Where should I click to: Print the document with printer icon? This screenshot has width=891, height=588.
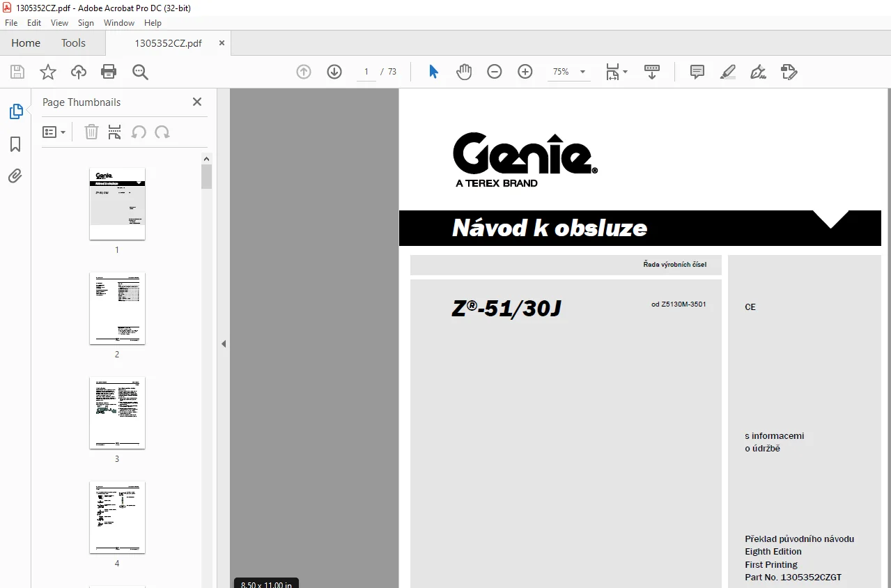(109, 72)
